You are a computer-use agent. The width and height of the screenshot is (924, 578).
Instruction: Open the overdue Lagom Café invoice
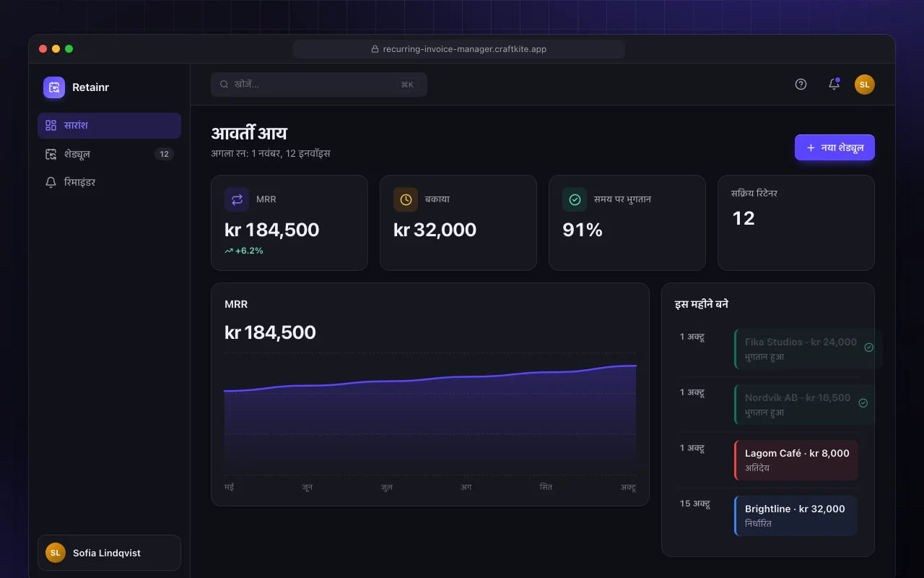pos(796,460)
